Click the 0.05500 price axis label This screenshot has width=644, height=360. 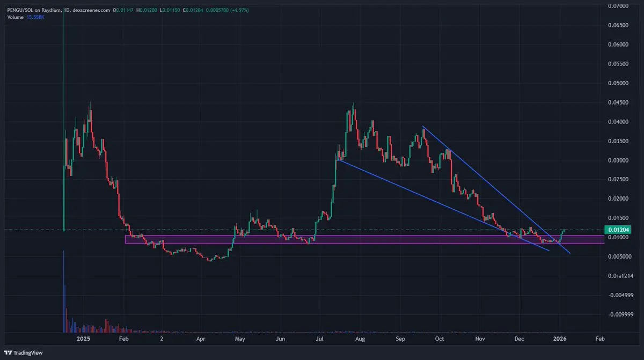(618, 64)
